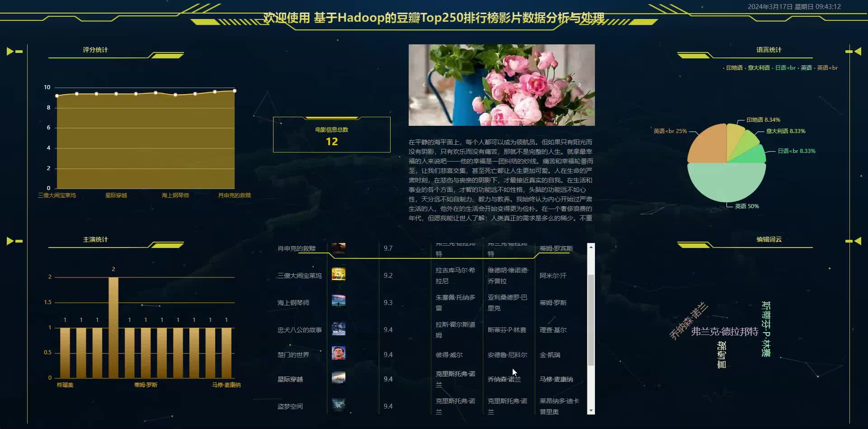Viewport: 868px width, 429px height.
Task: Select the 意大利语 8.33% pie slice
Action: (x=745, y=144)
